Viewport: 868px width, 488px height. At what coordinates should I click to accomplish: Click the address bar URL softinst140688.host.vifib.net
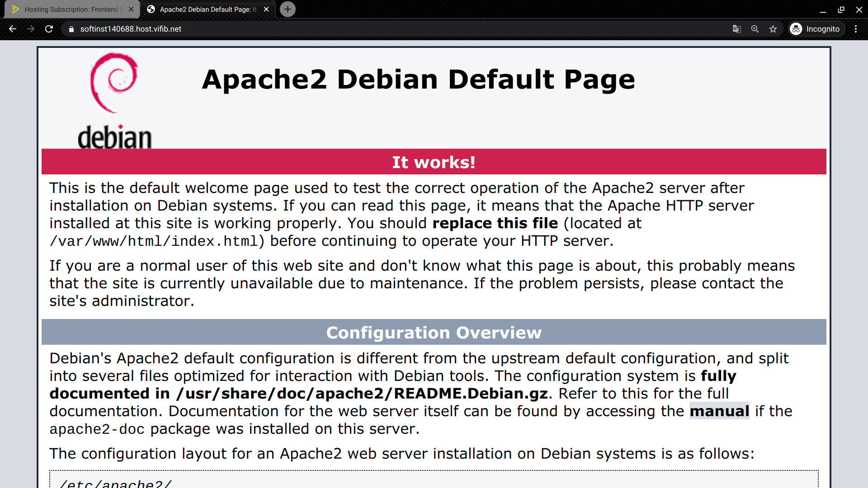coord(131,29)
